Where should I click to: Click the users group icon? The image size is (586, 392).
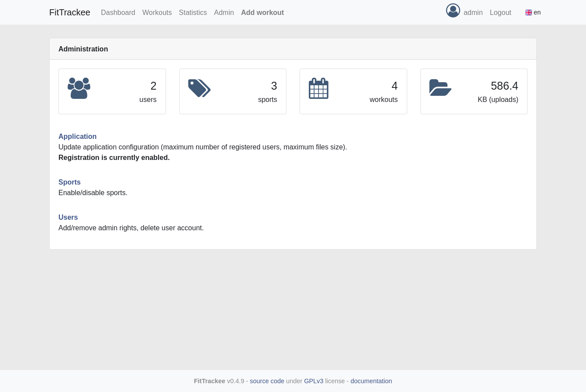79,88
